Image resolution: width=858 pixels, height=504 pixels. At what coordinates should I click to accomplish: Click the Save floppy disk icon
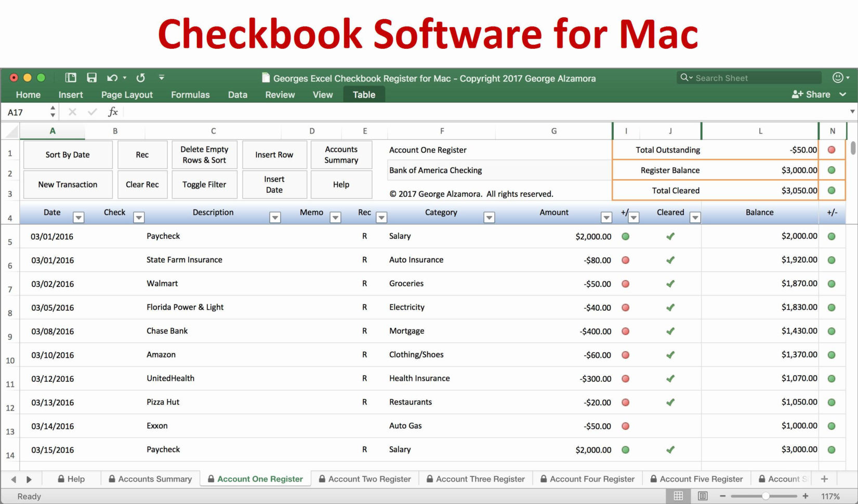(92, 78)
